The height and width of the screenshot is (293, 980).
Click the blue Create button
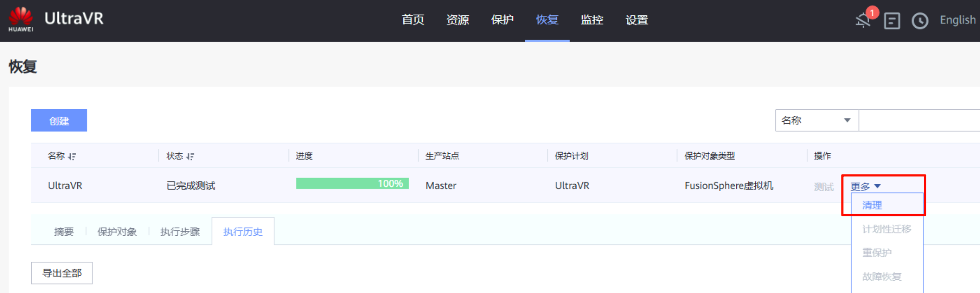(59, 121)
